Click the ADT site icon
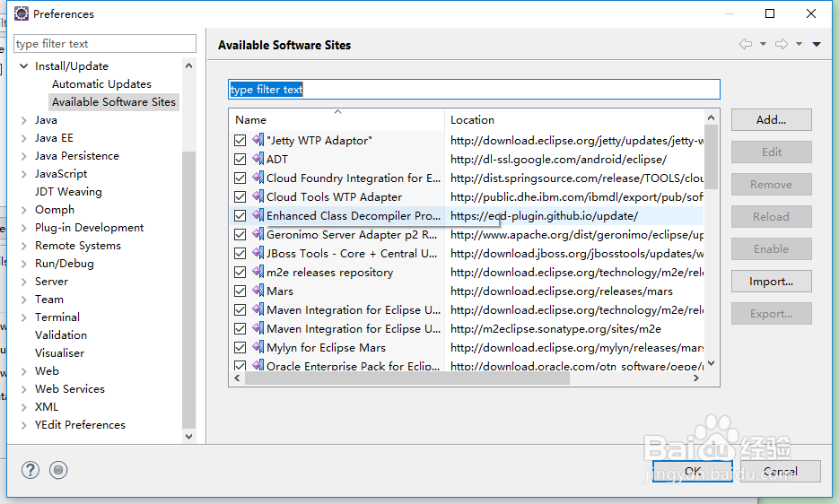This screenshot has width=839, height=504. point(258,159)
